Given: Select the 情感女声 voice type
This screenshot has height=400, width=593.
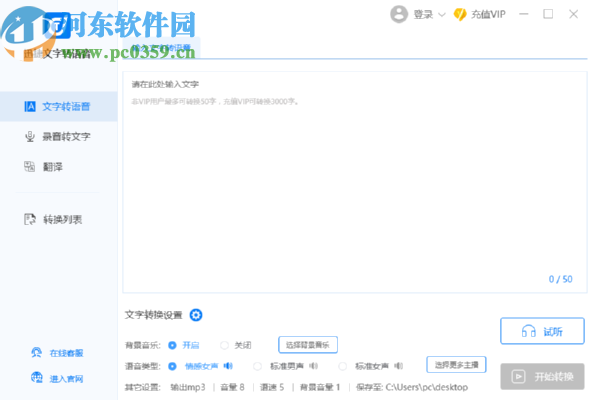Looking at the screenshot, I should (172, 366).
